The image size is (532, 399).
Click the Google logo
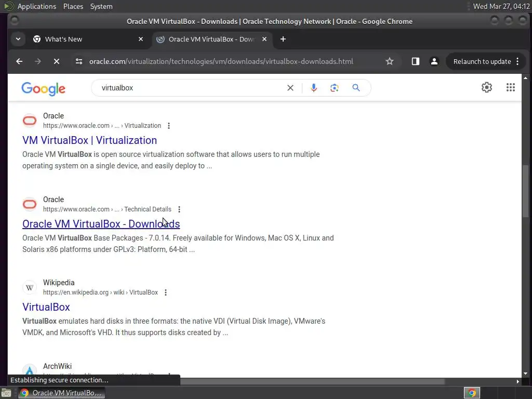[x=43, y=88]
